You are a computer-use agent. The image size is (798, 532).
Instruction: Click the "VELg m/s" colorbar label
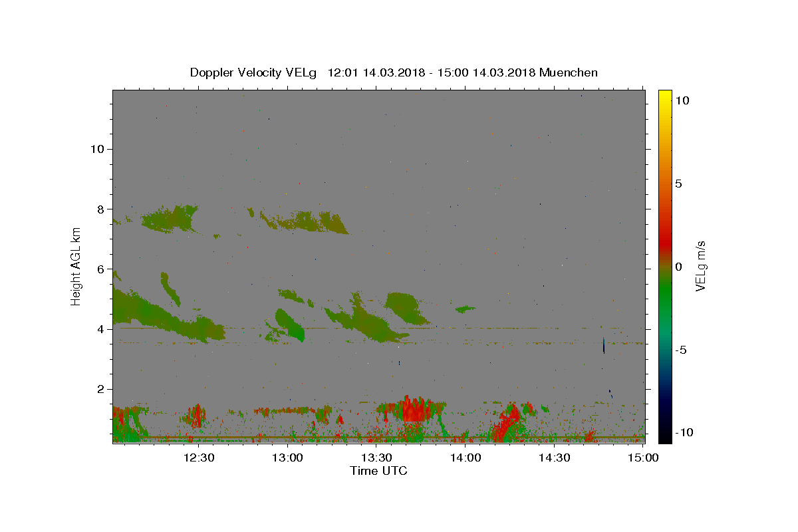700,266
